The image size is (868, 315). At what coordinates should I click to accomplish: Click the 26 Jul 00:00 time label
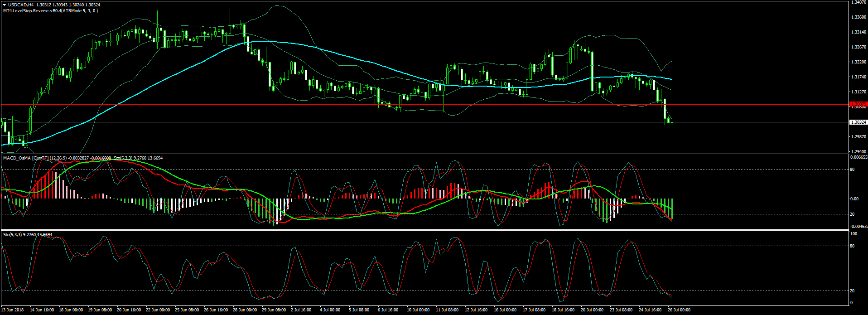(x=679, y=310)
